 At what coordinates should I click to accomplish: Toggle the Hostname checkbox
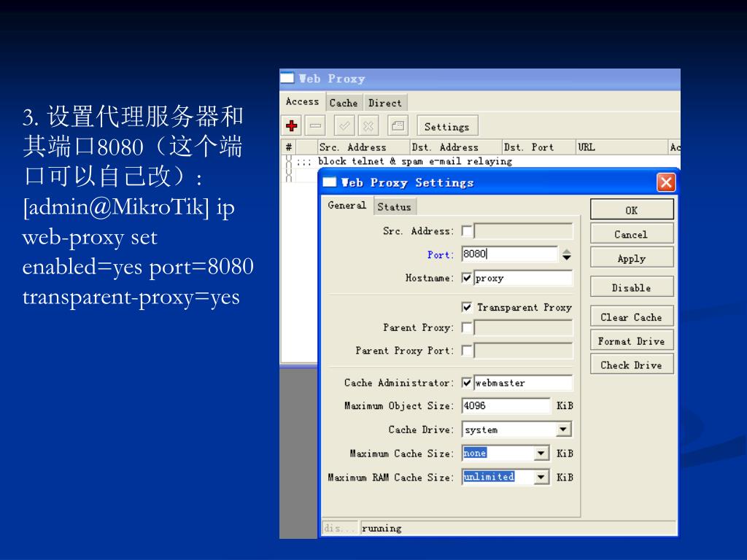coord(467,278)
